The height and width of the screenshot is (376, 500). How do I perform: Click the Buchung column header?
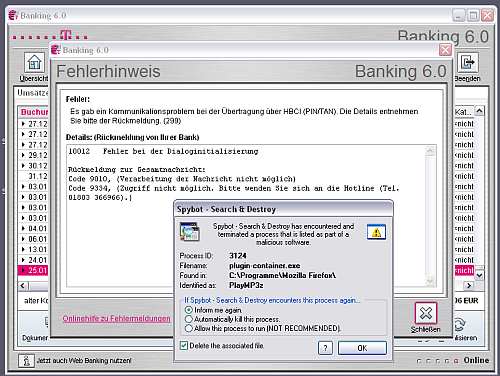click(33, 112)
